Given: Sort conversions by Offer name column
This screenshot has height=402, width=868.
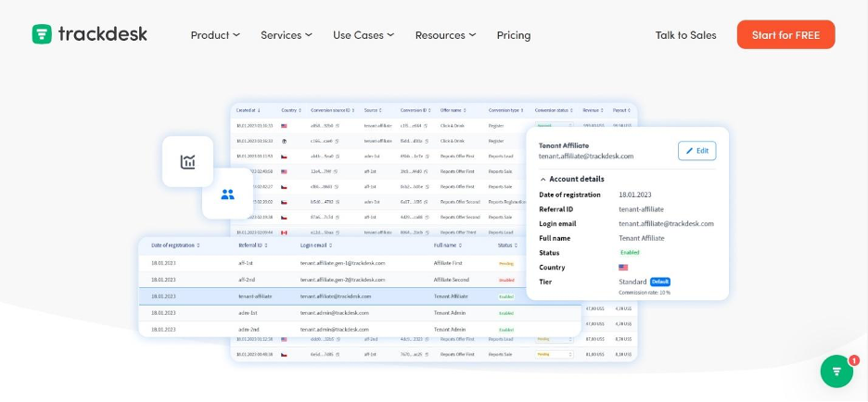Looking at the screenshot, I should click(453, 110).
